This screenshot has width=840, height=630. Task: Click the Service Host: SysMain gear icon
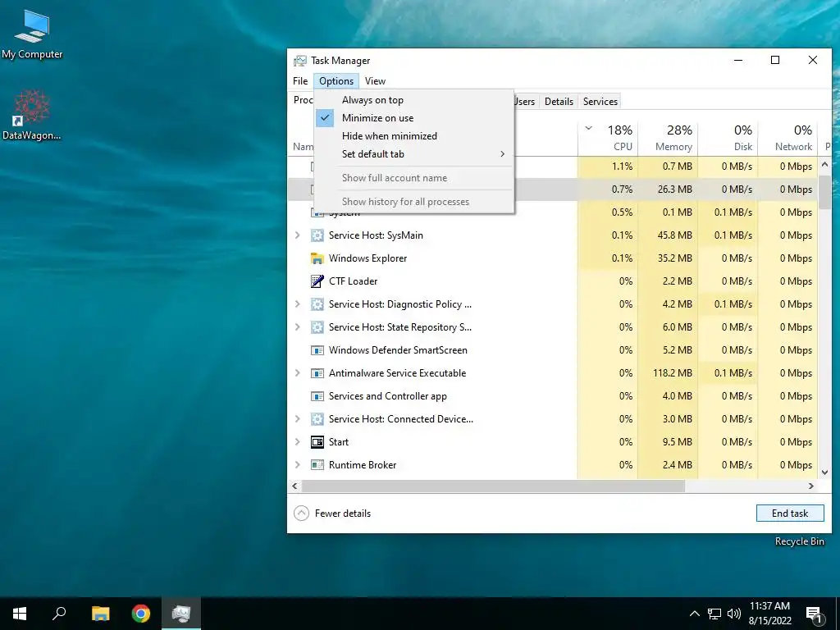(317, 235)
